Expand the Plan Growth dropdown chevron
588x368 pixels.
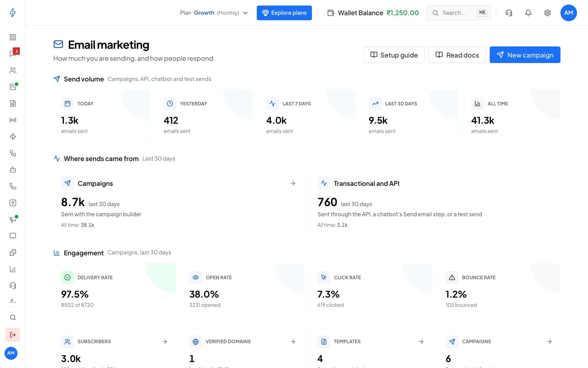[x=245, y=13]
